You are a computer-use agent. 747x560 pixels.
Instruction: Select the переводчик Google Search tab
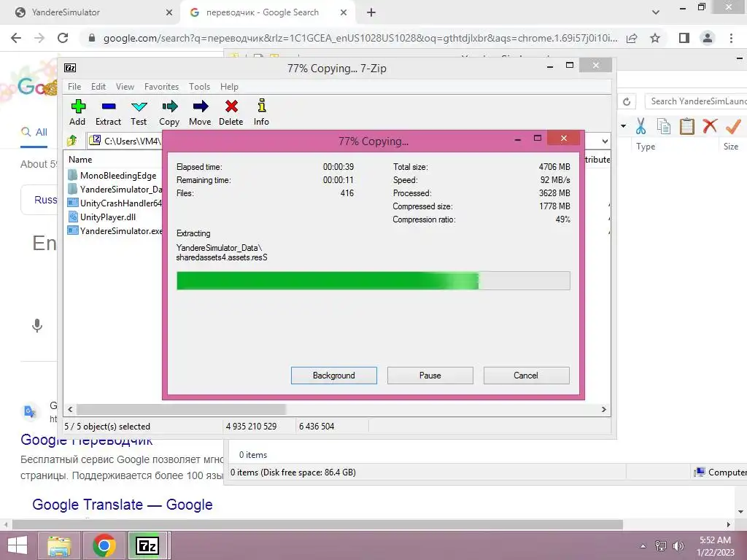[x=267, y=12]
